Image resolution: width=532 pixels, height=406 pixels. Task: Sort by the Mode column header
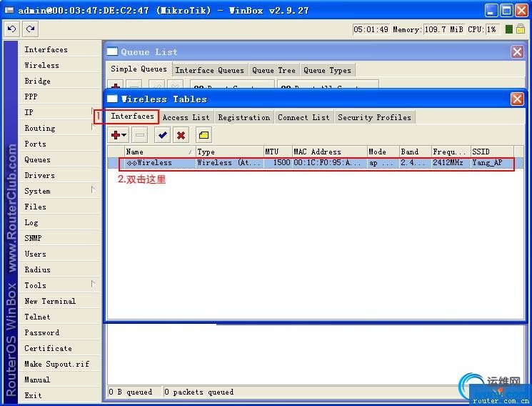383,152
